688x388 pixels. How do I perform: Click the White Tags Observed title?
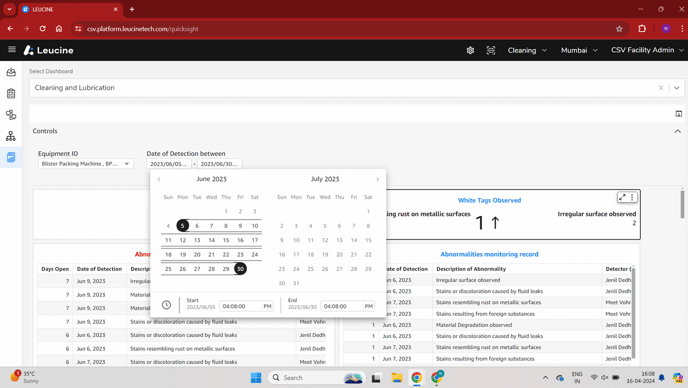pyautogui.click(x=489, y=200)
